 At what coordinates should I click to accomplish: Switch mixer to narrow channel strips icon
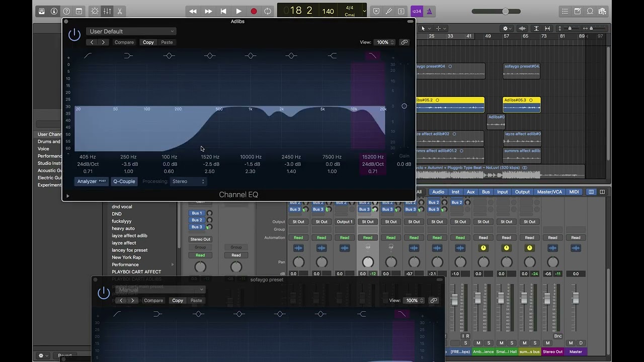(x=591, y=192)
